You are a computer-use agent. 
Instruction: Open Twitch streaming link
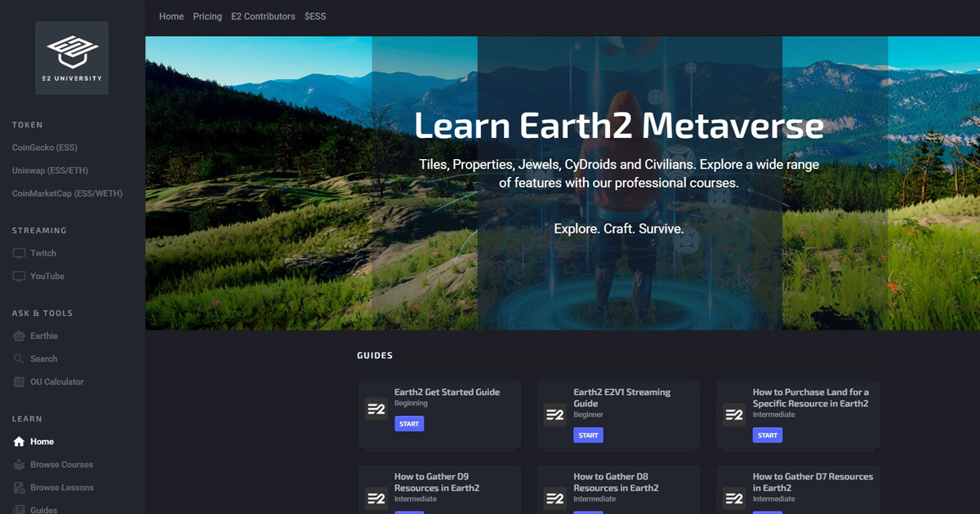[x=43, y=254]
